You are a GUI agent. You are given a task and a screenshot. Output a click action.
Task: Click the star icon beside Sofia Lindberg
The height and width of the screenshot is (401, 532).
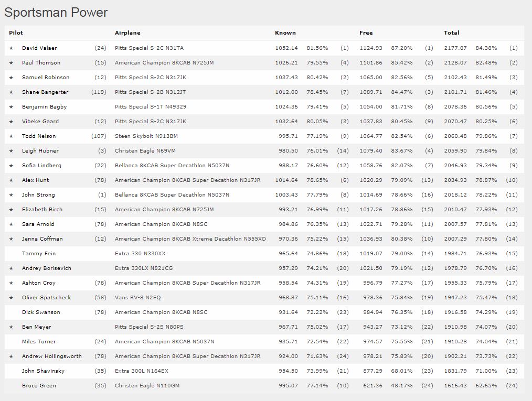[x=11, y=166]
